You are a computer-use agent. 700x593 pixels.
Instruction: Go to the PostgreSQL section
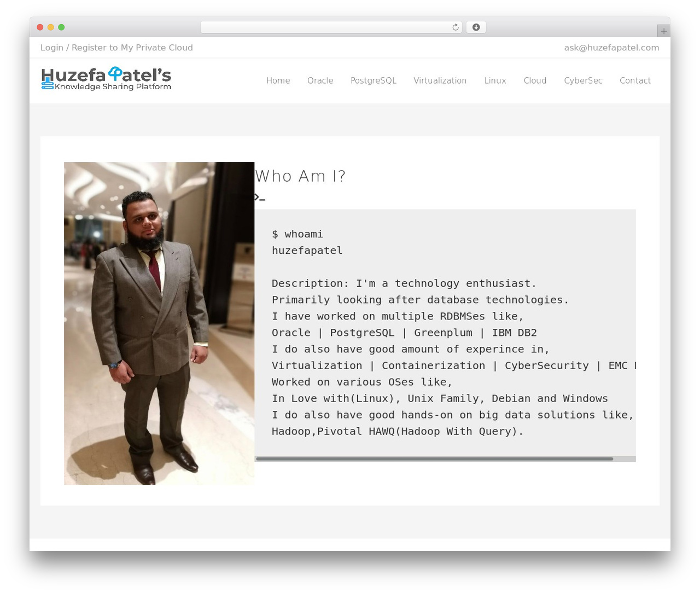[374, 80]
